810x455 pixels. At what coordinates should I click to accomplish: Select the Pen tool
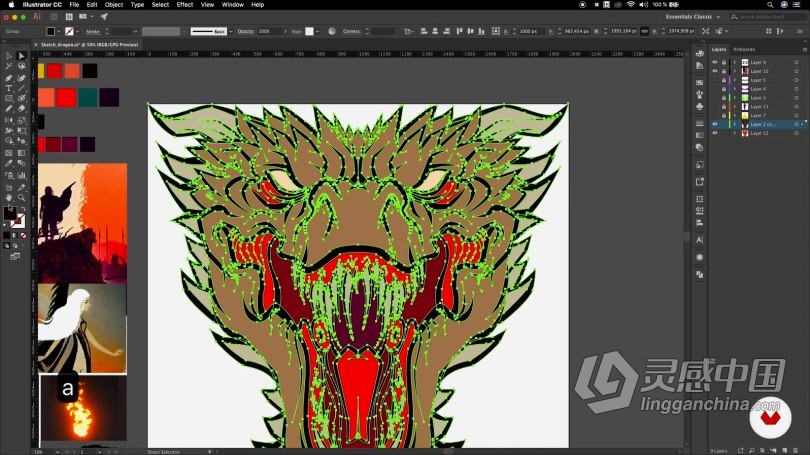(9, 77)
